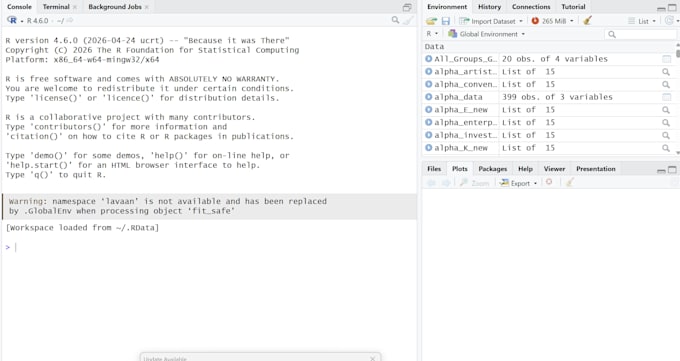The width and height of the screenshot is (680, 361).
Task: Click the view current directory arrow icon
Action: pyautogui.click(x=70, y=20)
